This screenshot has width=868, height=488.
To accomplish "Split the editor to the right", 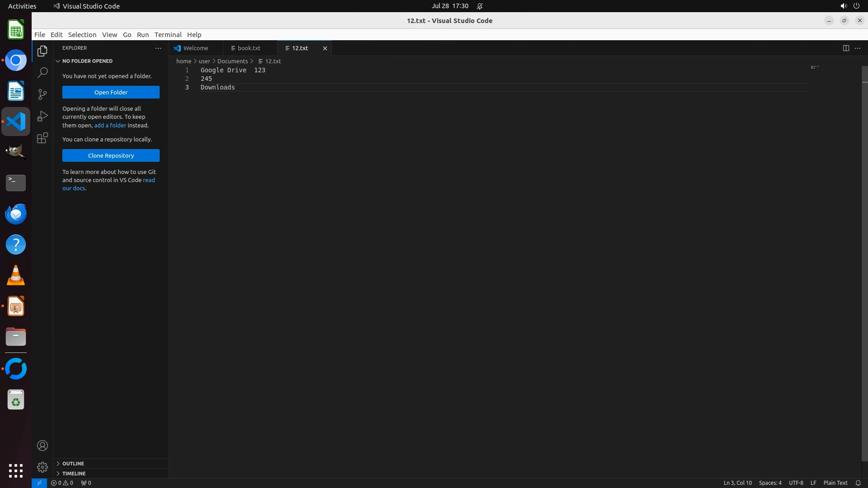I will [845, 48].
